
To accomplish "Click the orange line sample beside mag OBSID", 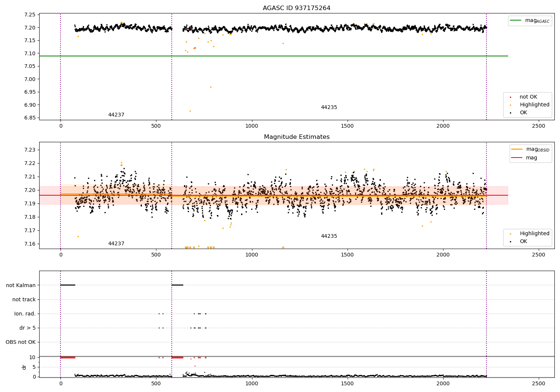I will point(517,149).
